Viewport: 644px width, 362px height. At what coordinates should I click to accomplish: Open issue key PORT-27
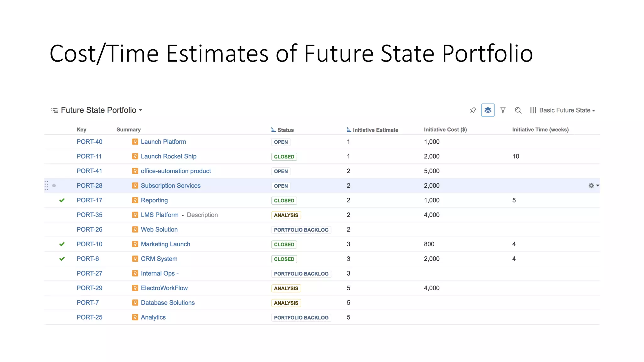89,273
